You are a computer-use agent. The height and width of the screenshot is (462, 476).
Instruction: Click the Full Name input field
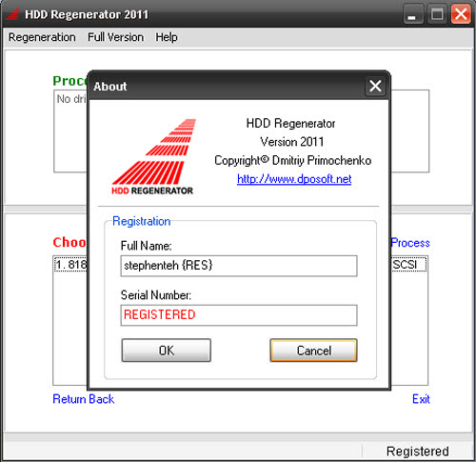click(239, 266)
